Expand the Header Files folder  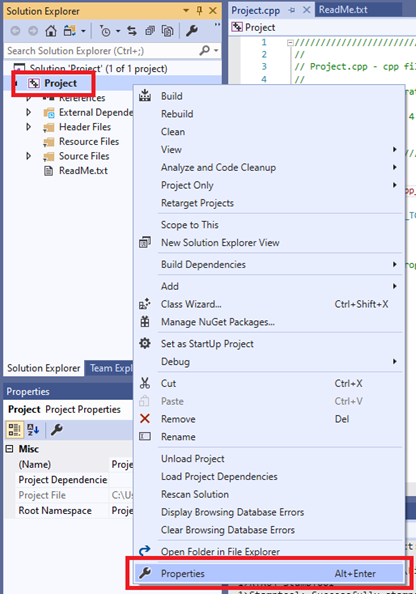tap(28, 127)
